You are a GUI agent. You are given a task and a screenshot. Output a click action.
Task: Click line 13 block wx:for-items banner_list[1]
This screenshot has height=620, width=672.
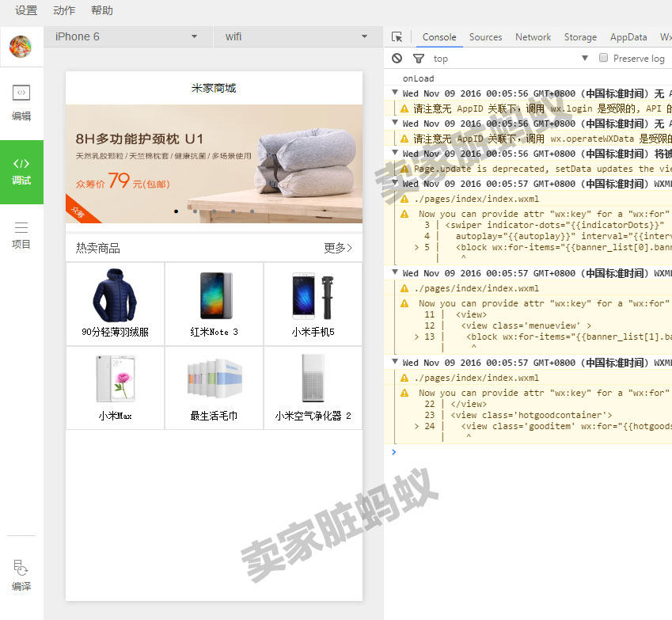[569, 337]
